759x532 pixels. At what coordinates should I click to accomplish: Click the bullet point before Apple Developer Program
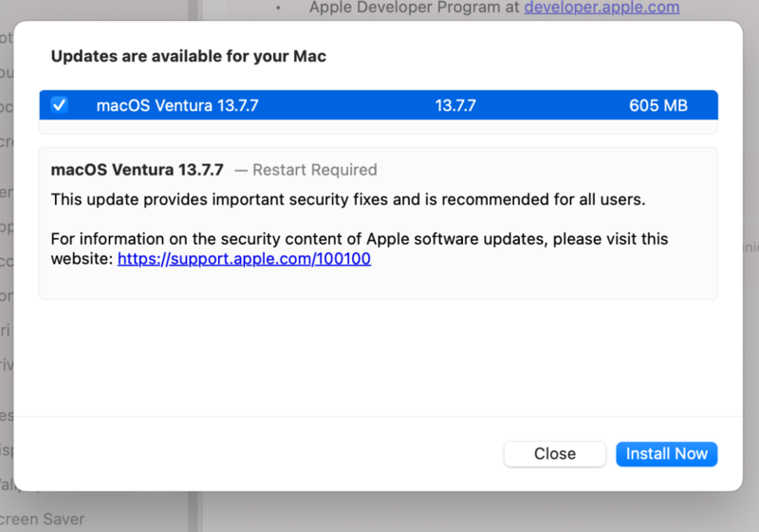pyautogui.click(x=278, y=9)
